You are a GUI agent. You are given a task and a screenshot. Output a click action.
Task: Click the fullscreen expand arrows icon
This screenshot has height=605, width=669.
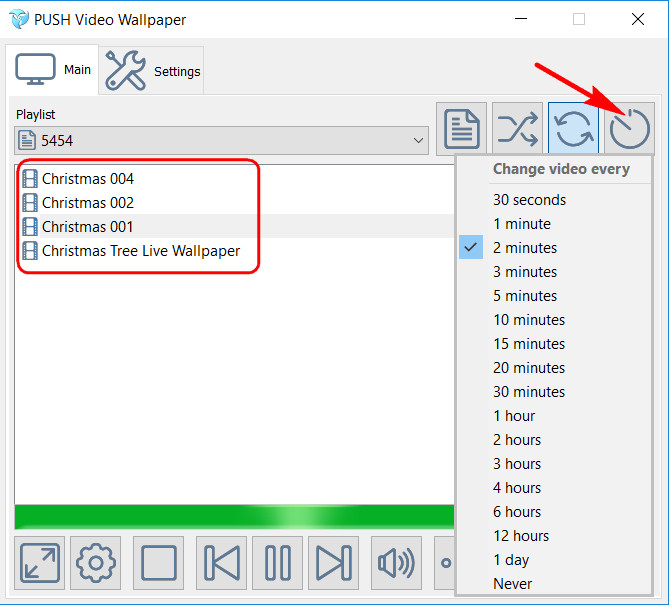[41, 563]
